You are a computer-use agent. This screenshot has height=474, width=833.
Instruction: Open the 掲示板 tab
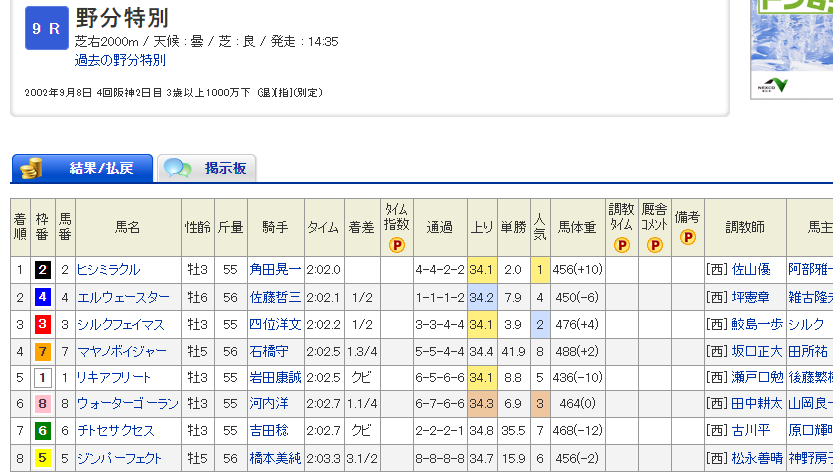tap(224, 168)
